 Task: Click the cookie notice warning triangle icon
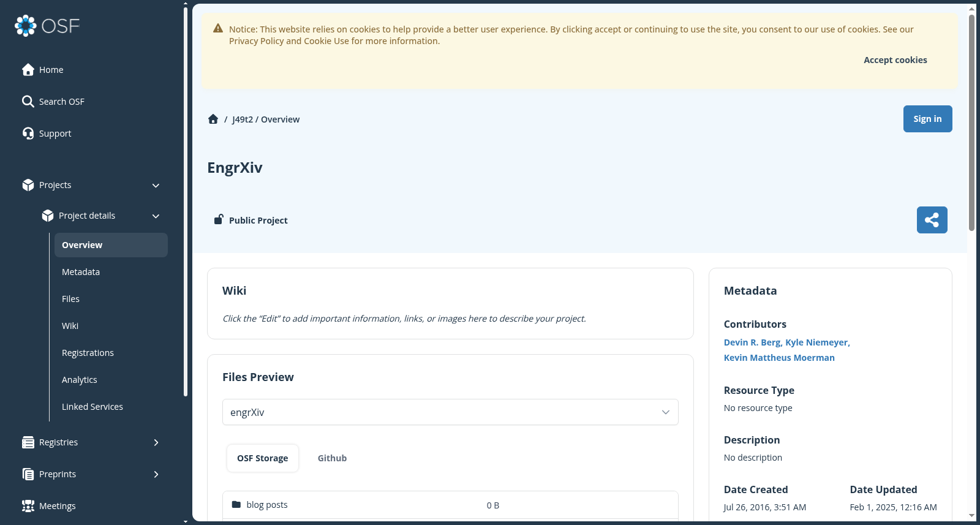pos(218,28)
